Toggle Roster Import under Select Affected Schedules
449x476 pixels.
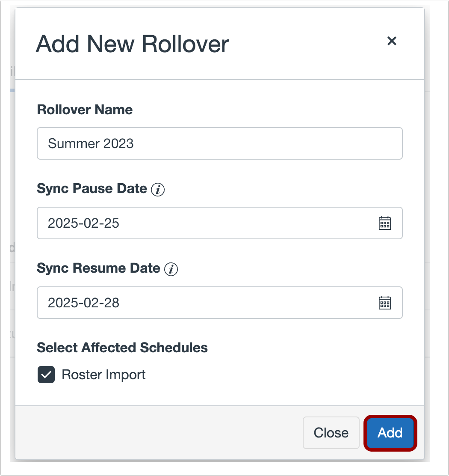tap(46, 375)
